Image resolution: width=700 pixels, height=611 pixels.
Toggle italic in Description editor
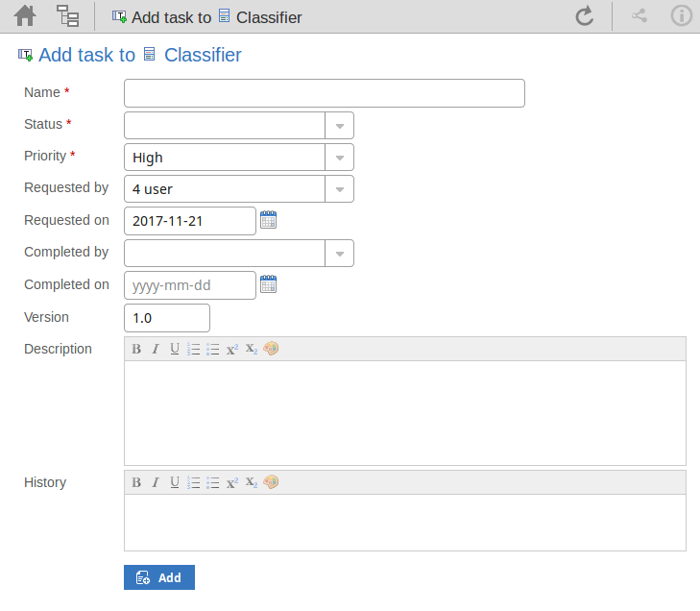pyautogui.click(x=156, y=349)
